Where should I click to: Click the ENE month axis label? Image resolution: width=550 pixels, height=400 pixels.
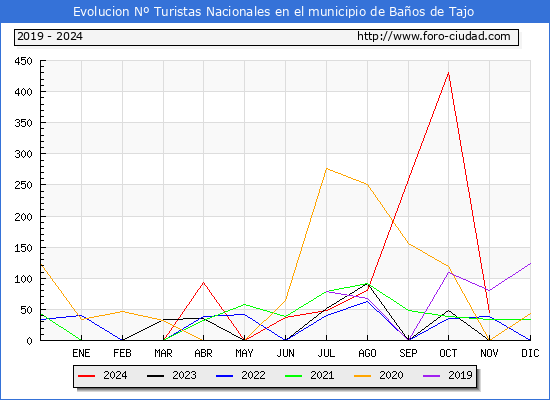pos(81,353)
